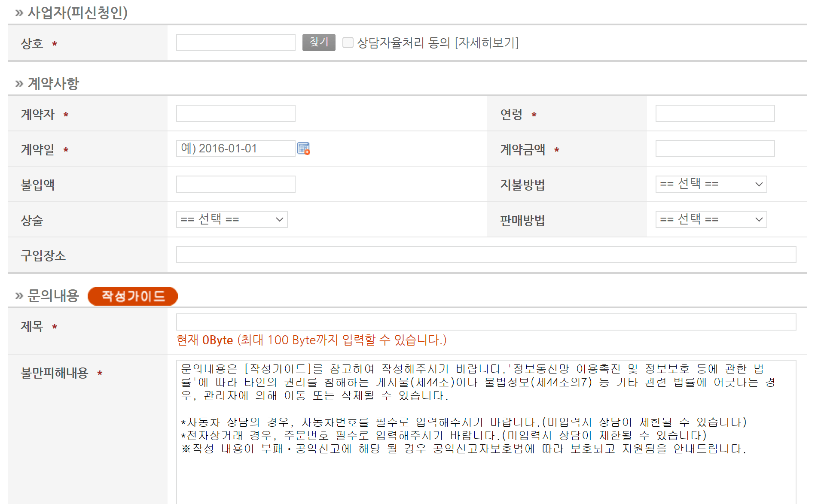Open the 지불방법 payment method dropdown
Viewport: 824px width, 504px height.
pos(711,184)
